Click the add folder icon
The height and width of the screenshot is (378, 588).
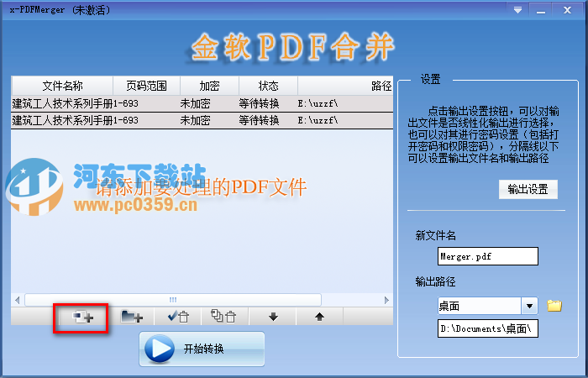[x=131, y=318]
